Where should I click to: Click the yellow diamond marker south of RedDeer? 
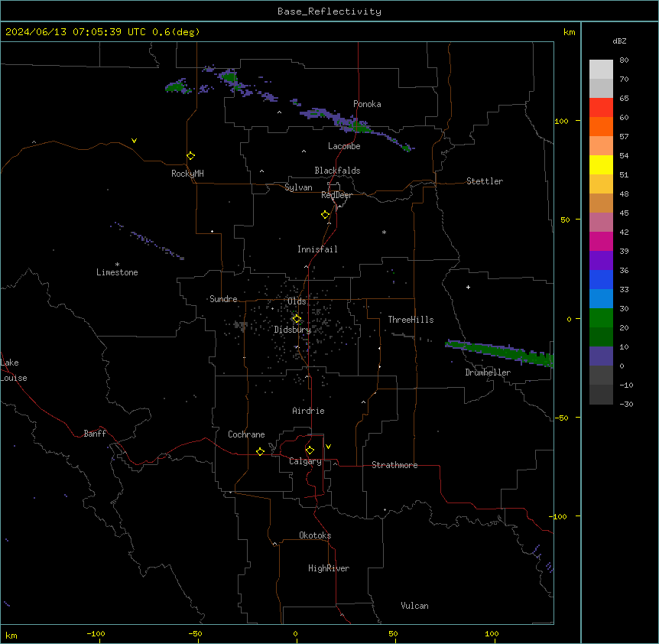point(326,215)
